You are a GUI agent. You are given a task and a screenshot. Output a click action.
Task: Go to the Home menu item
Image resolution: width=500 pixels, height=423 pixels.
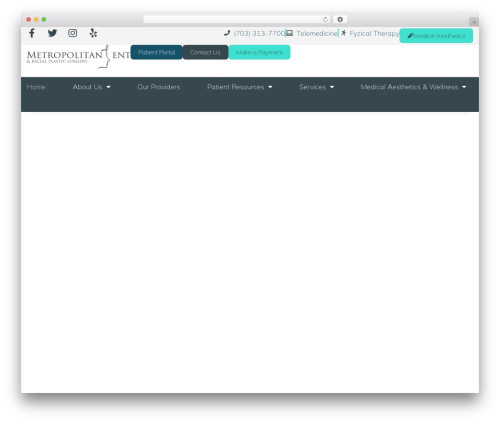coord(36,87)
